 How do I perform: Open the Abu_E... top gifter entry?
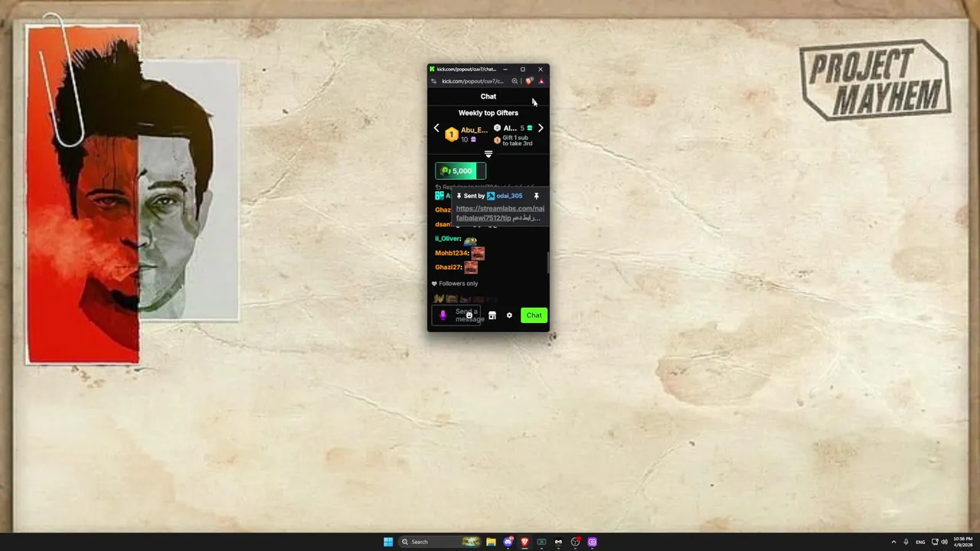tap(474, 130)
